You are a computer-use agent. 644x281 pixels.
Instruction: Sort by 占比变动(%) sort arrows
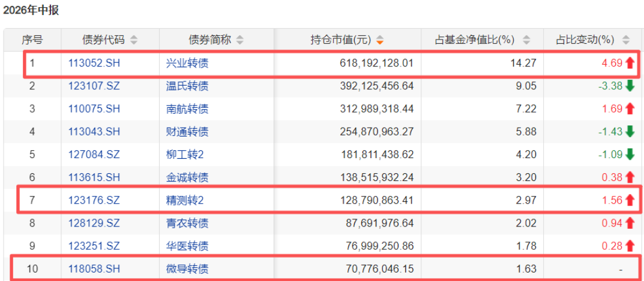(626, 40)
